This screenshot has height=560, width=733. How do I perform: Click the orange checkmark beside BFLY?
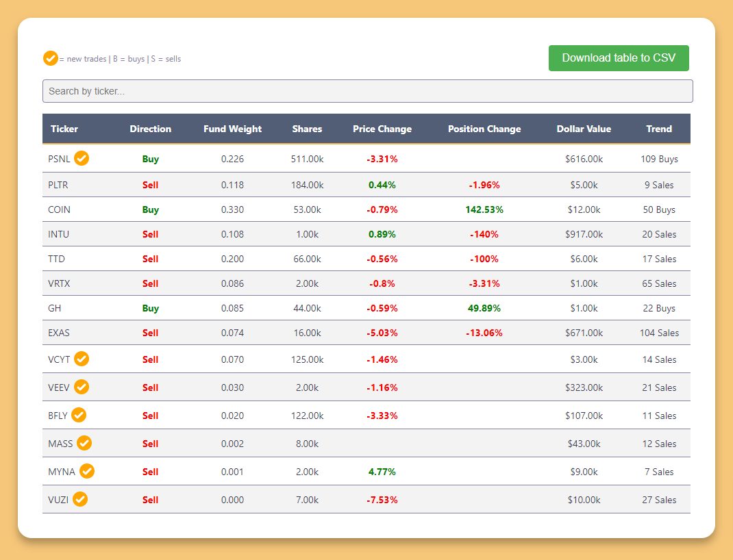click(x=79, y=415)
